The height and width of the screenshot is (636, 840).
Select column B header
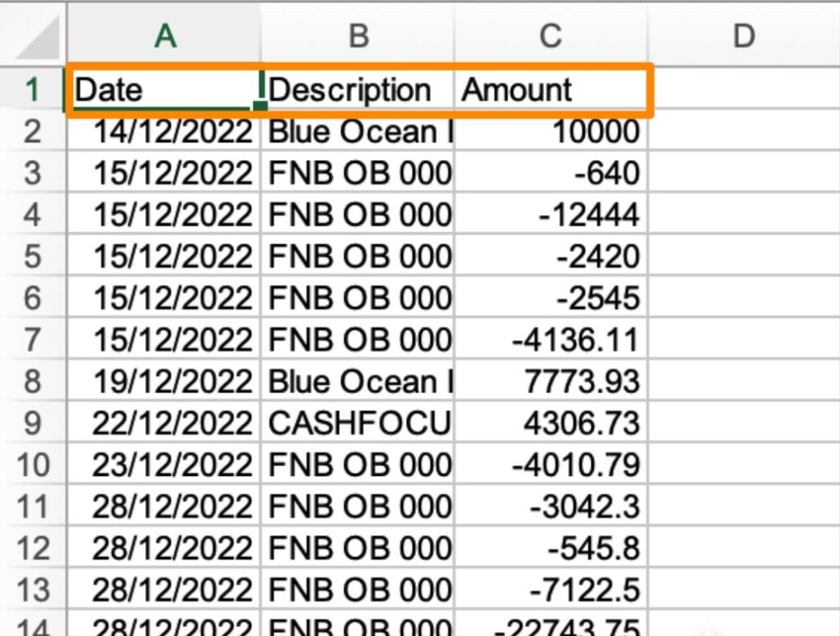pyautogui.click(x=358, y=36)
